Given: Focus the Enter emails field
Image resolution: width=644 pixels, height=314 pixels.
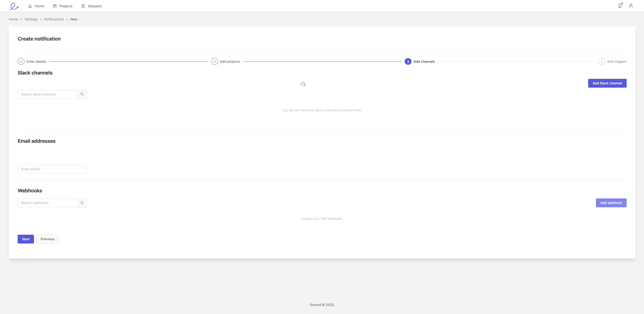Looking at the screenshot, I should 52,169.
